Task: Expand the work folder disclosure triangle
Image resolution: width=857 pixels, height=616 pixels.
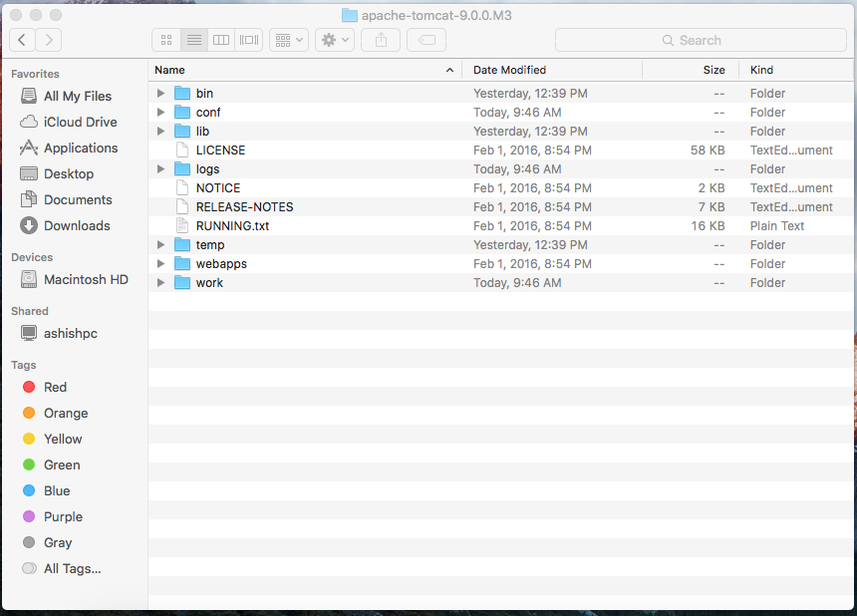Action: click(160, 283)
